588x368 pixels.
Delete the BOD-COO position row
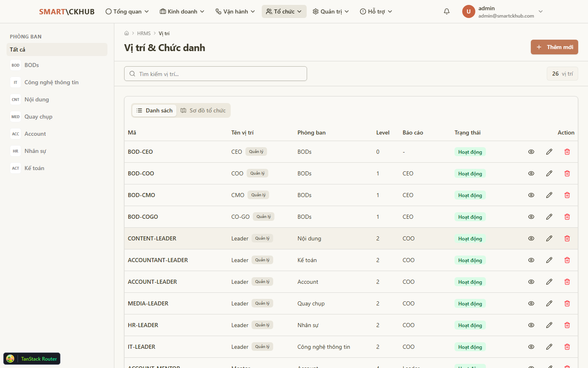click(567, 173)
